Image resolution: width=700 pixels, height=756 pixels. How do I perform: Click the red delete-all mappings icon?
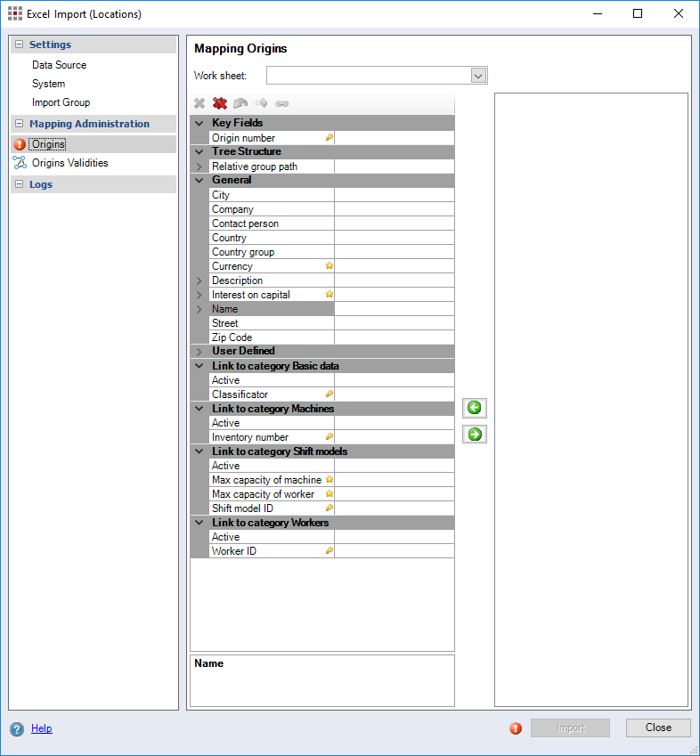(220, 103)
